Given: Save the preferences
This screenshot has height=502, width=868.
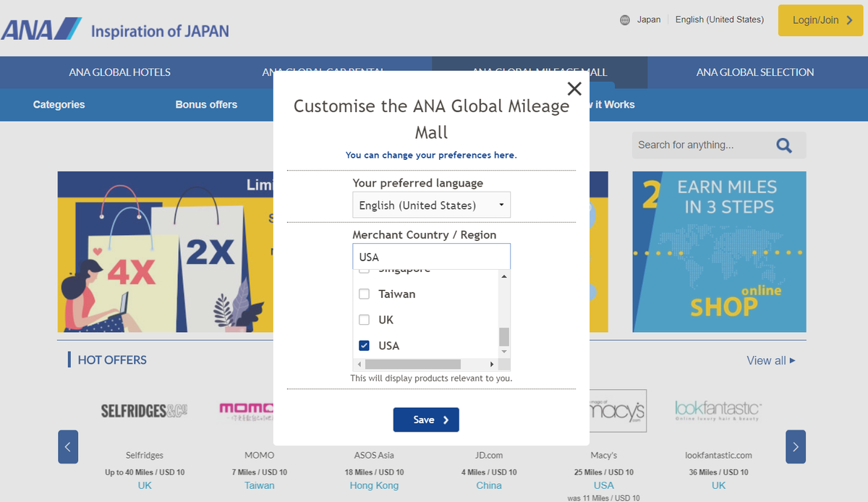Looking at the screenshot, I should tap(426, 420).
